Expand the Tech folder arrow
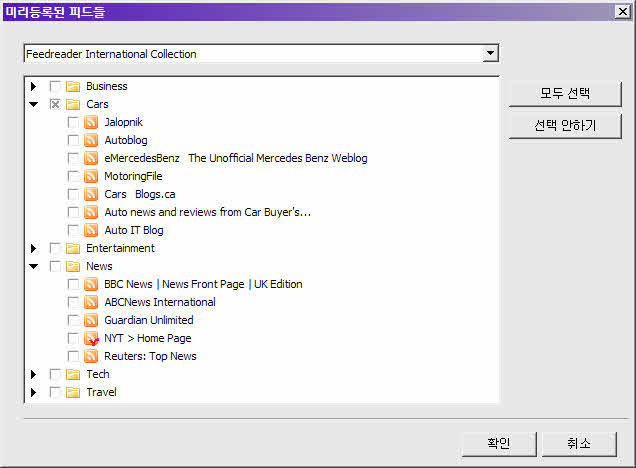Viewport: 636px width, 468px height. coord(34,374)
